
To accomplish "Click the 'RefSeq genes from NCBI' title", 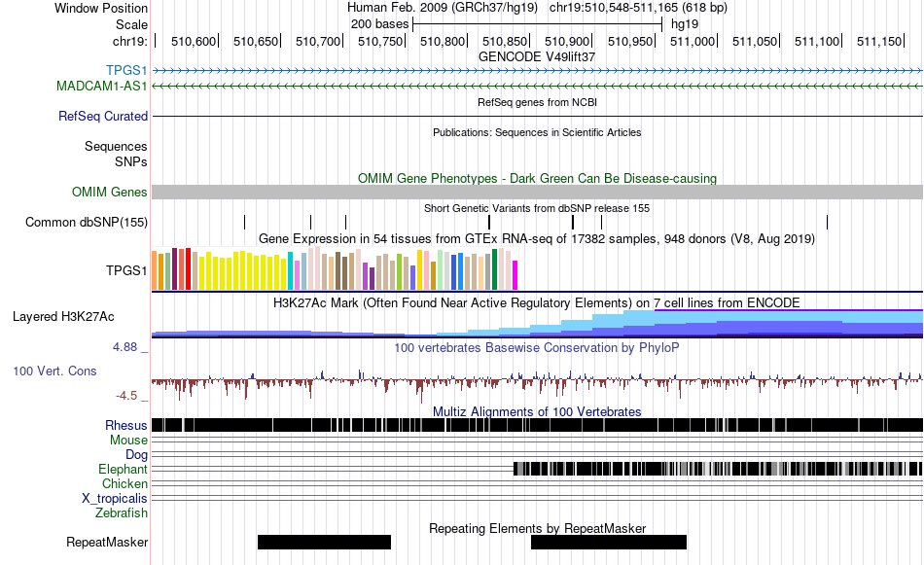I will 538,102.
